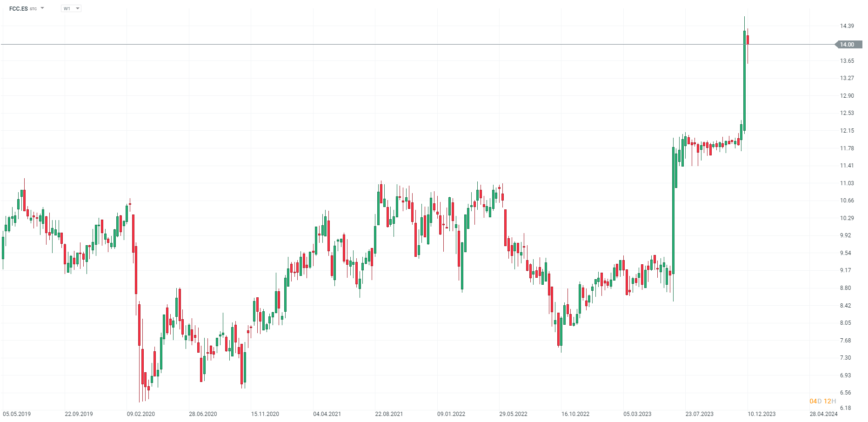Click the 05.05.2019 date label

[x=17, y=414]
